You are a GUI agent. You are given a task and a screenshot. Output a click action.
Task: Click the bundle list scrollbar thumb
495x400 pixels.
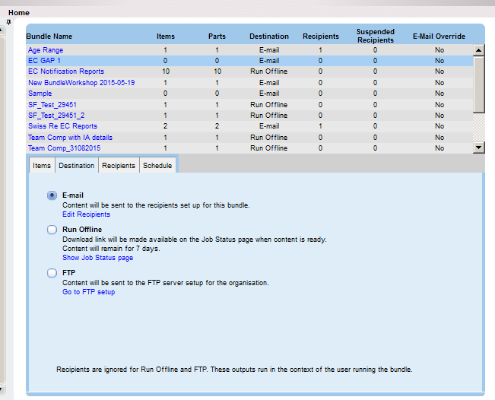pos(479,85)
